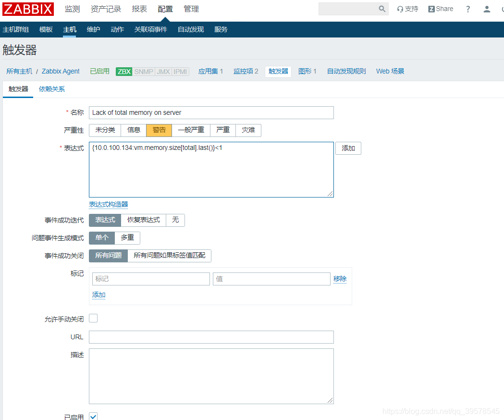Screen dimensions: 504x420
Task: Go to 主机群组 submenu
Action: click(x=16, y=30)
